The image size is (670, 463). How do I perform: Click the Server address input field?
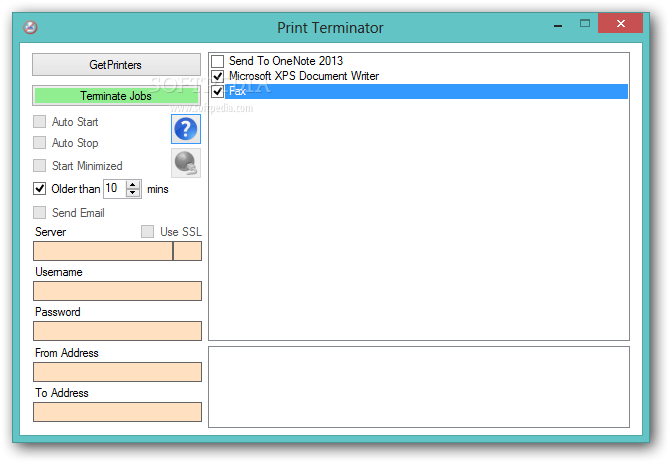tap(103, 251)
